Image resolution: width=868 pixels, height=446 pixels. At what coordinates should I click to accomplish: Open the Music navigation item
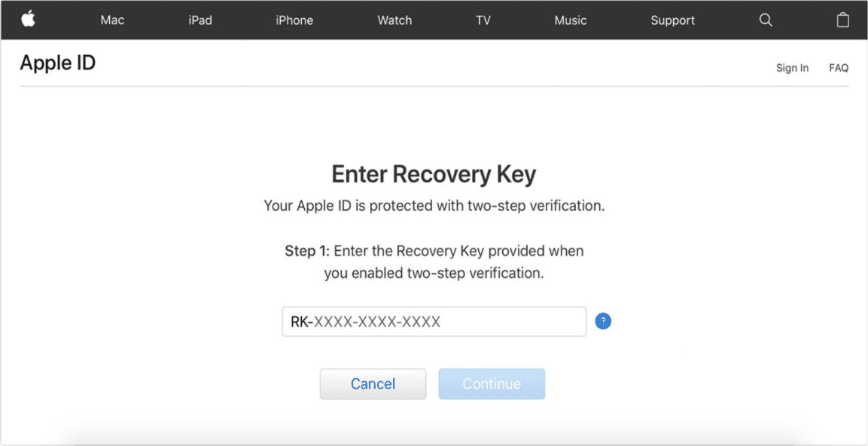[x=571, y=20]
